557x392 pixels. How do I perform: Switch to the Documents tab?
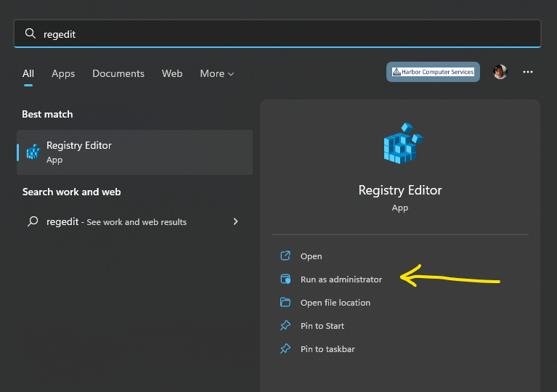tap(118, 73)
